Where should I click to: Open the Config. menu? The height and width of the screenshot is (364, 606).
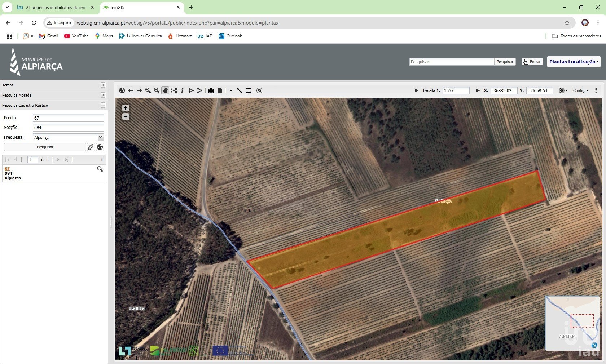[581, 90]
